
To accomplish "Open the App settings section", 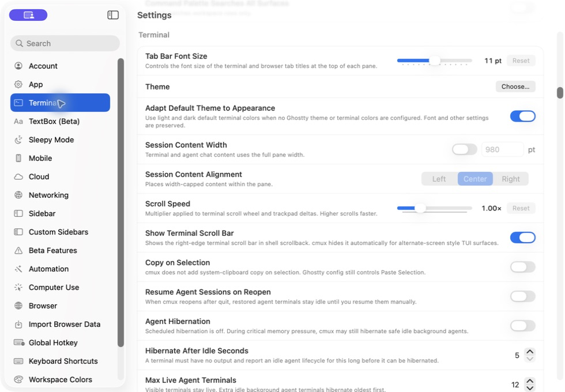I will [60, 84].
